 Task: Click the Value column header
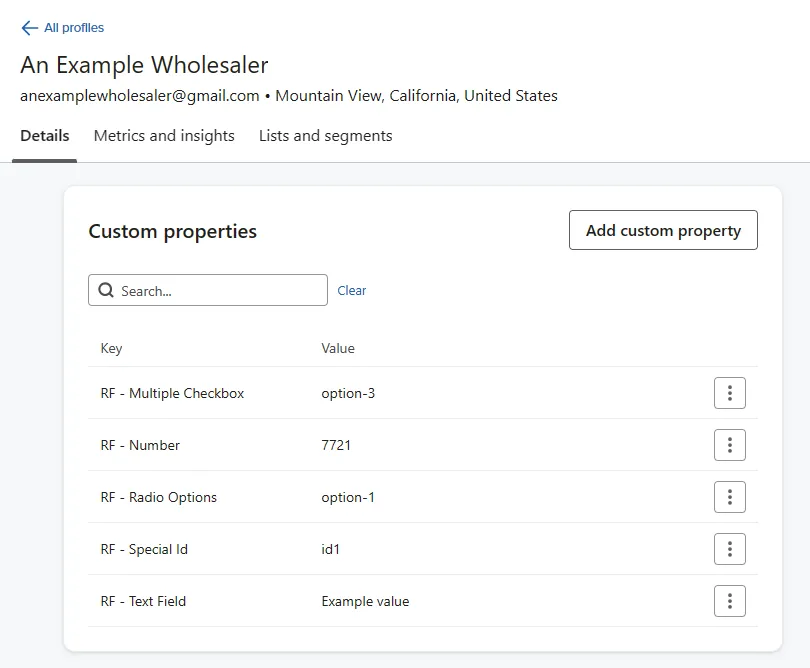coord(338,348)
